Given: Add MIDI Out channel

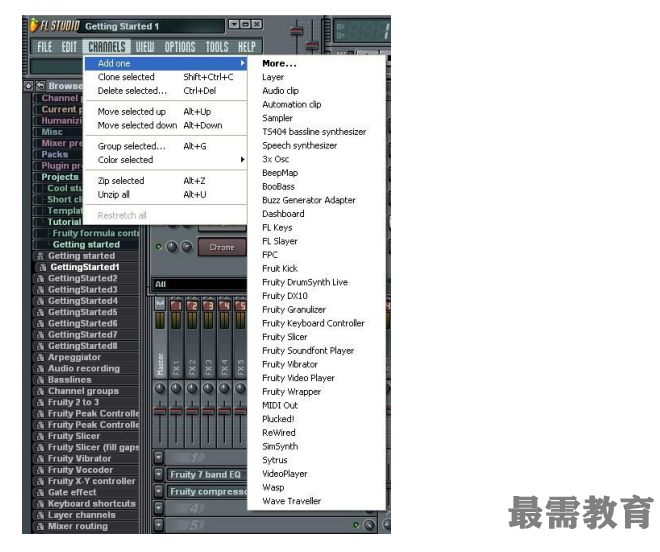Looking at the screenshot, I should pyautogui.click(x=279, y=405).
